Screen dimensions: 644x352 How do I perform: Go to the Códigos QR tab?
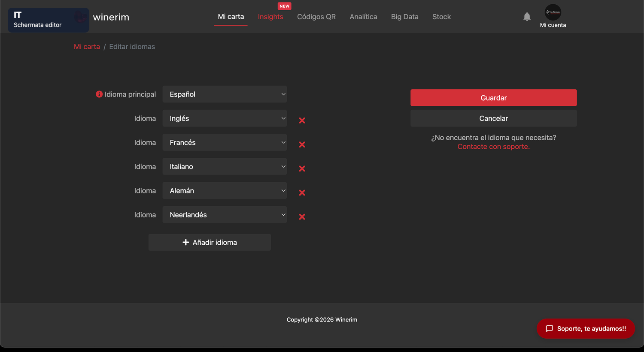316,17
